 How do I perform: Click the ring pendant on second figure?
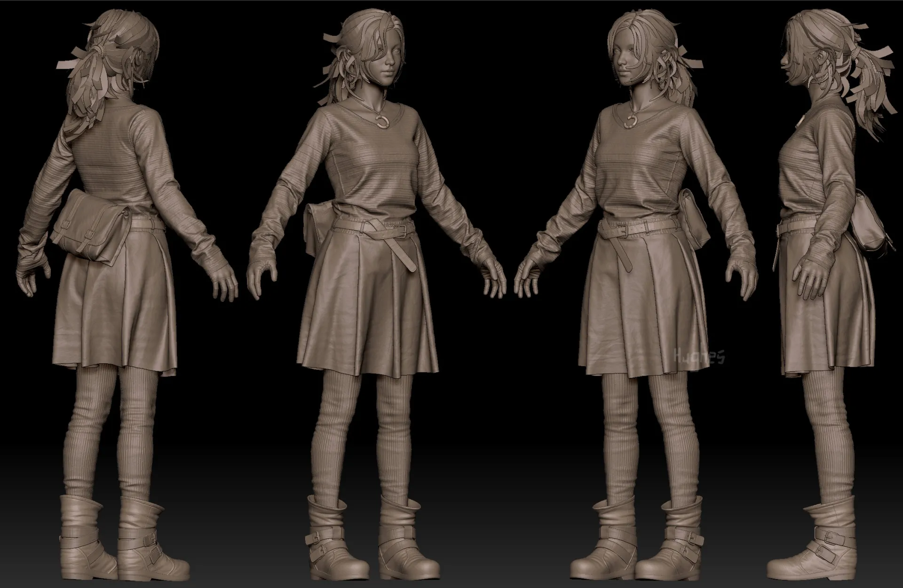coord(381,121)
